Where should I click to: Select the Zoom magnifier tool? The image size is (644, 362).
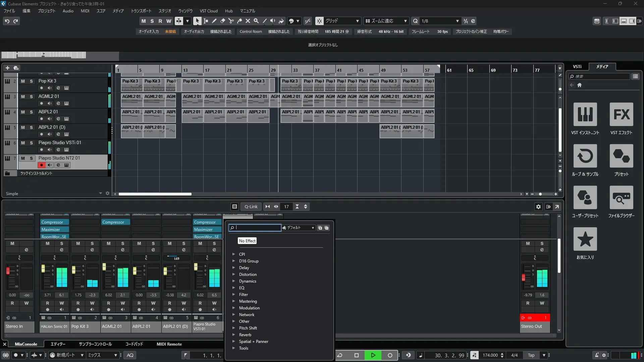pyautogui.click(x=256, y=21)
